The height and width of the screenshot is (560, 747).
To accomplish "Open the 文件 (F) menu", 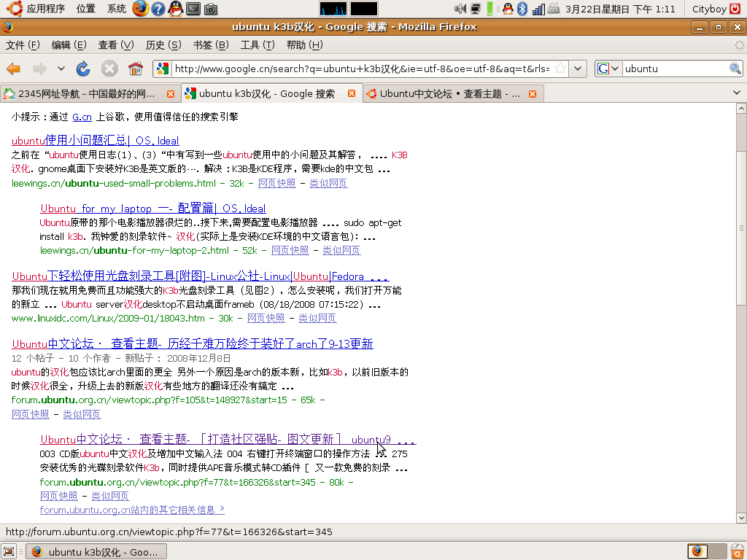I will coord(23,44).
